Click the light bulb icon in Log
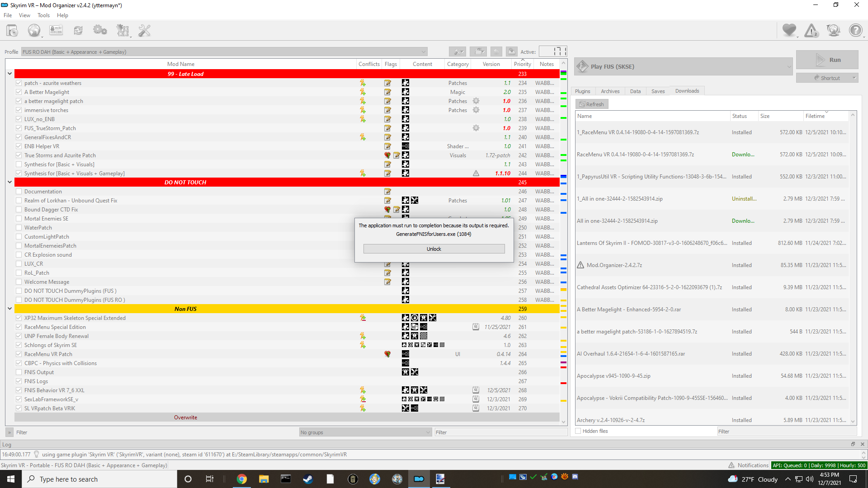868x488 pixels. (37, 455)
